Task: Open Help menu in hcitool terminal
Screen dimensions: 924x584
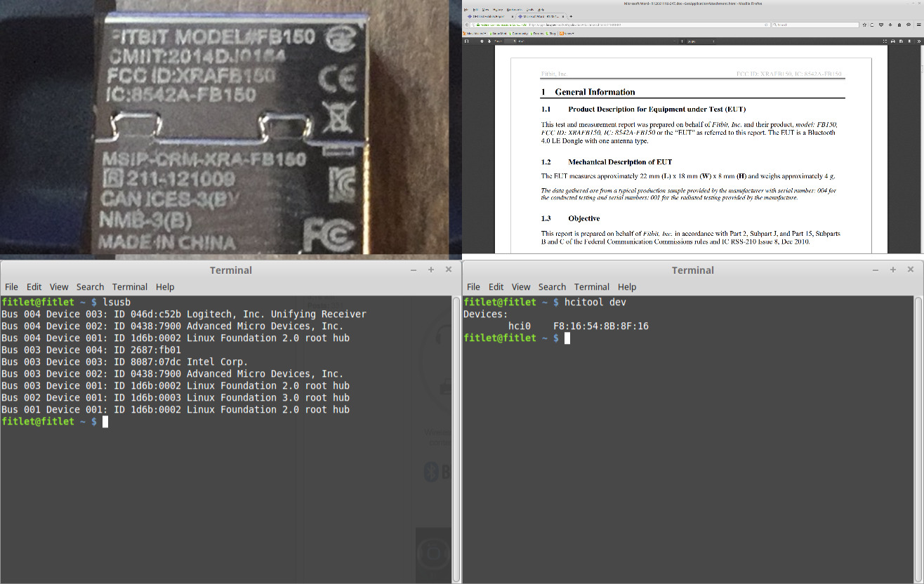Action: (627, 286)
